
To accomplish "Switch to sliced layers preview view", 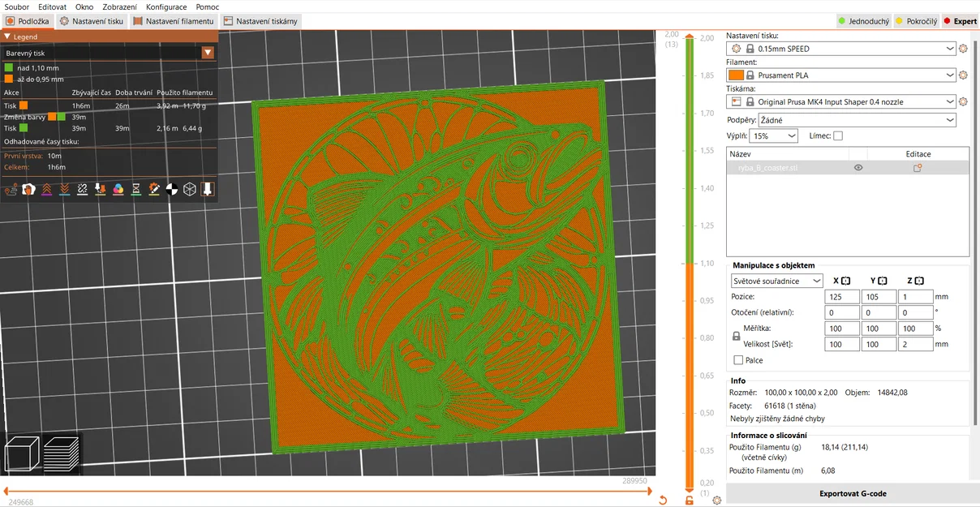I will coord(61,454).
